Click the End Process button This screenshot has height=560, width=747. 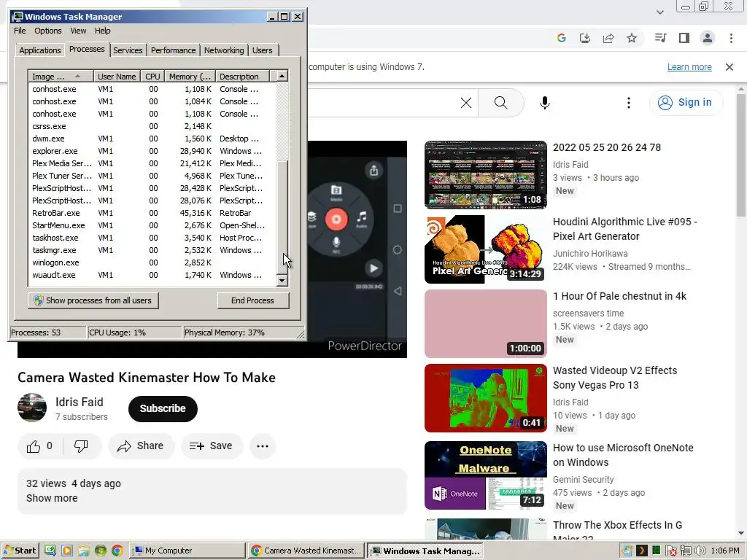(252, 300)
